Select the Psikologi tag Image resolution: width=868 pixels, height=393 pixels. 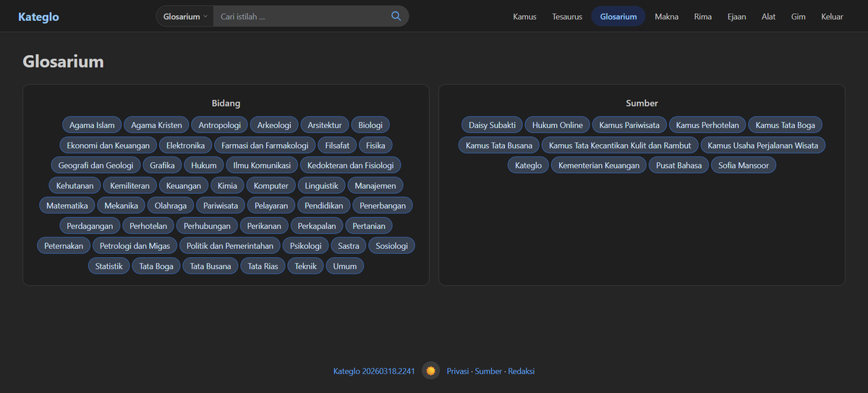coord(306,246)
